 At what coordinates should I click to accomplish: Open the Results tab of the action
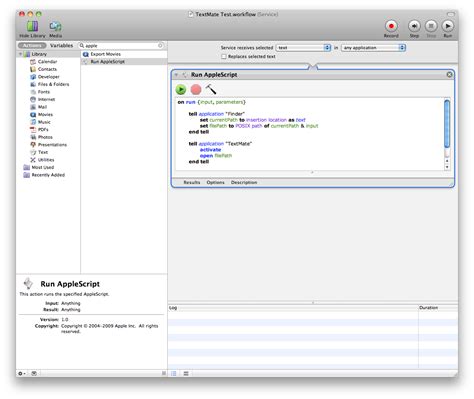click(192, 182)
